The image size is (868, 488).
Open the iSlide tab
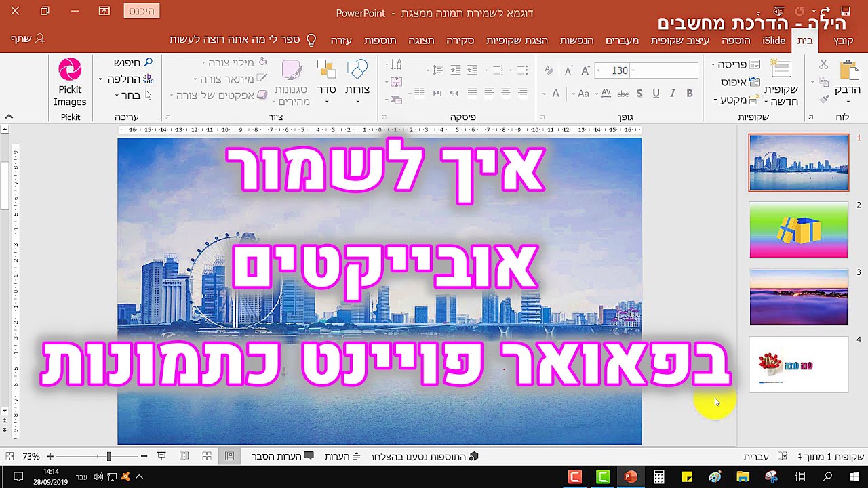coord(774,40)
